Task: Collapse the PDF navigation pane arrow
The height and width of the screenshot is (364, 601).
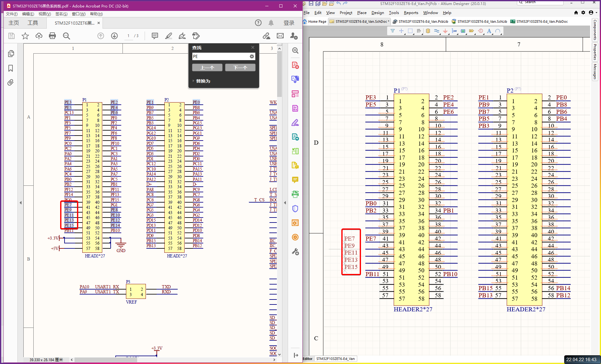Action: click(x=21, y=203)
